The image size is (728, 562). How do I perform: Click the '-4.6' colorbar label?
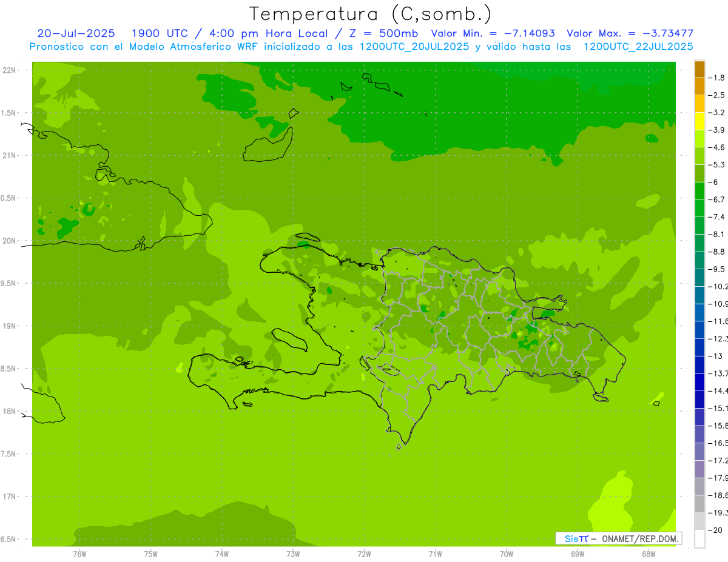coord(716,147)
